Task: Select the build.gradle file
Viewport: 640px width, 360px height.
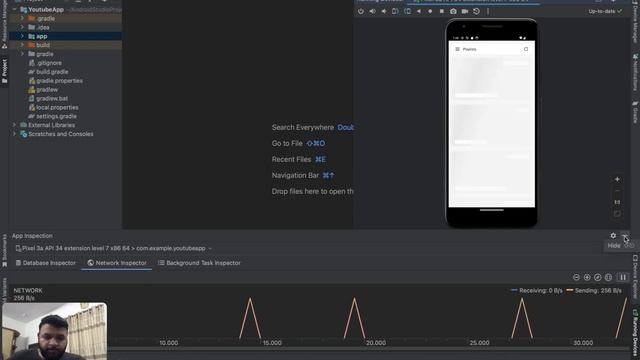Action: pos(48,72)
